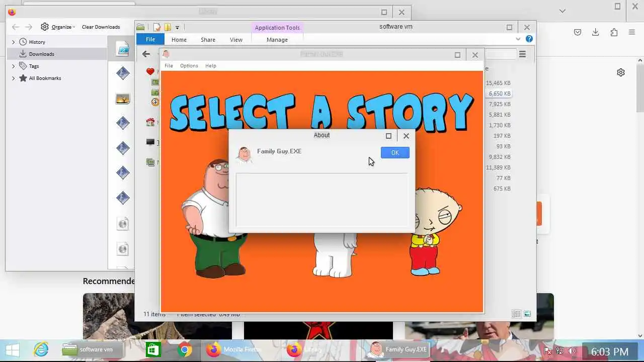The height and width of the screenshot is (362, 644).
Task: Click the Favorites heart icon in Explorer
Action: pyautogui.click(x=150, y=72)
